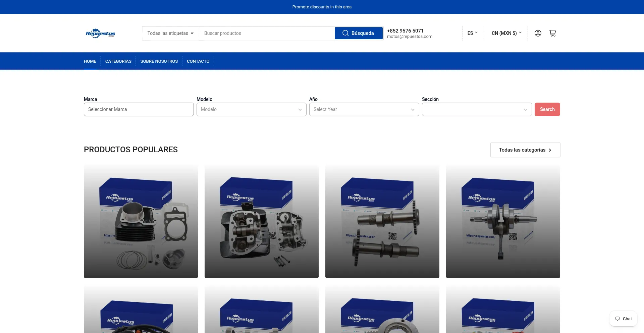Click the Seleccionar Marca field
644x333 pixels.
coord(139,109)
